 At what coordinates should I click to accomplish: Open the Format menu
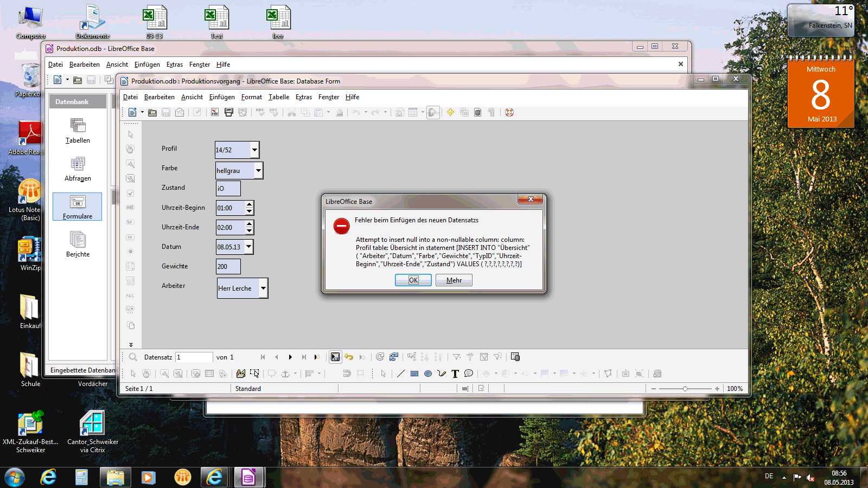252,97
